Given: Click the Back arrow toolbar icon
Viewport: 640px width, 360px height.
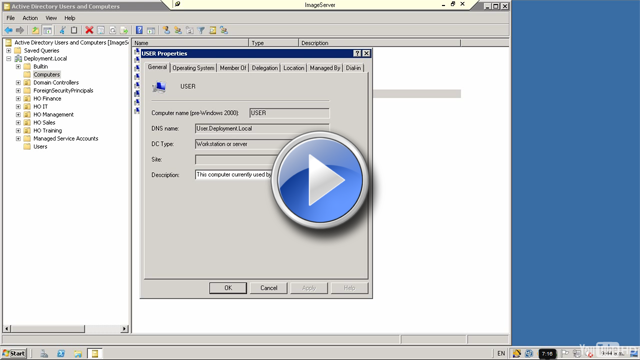Looking at the screenshot, I should (x=8, y=30).
